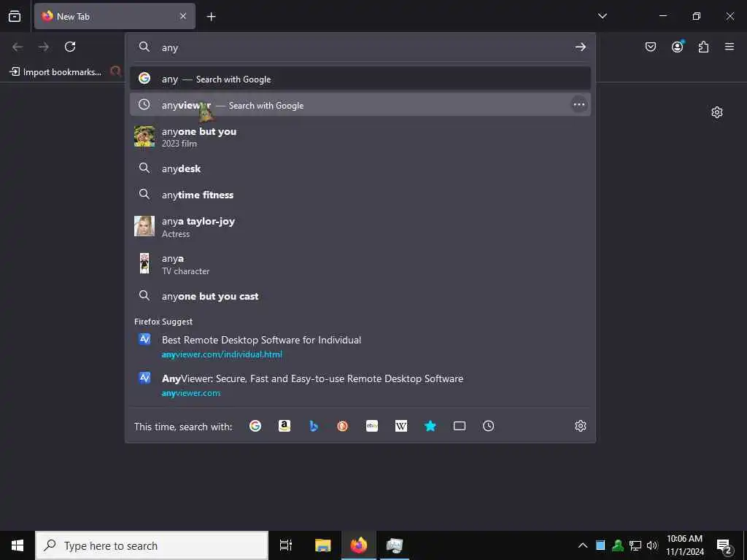Show hidden system tray icons
Image resolution: width=747 pixels, height=560 pixels.
[x=583, y=545]
